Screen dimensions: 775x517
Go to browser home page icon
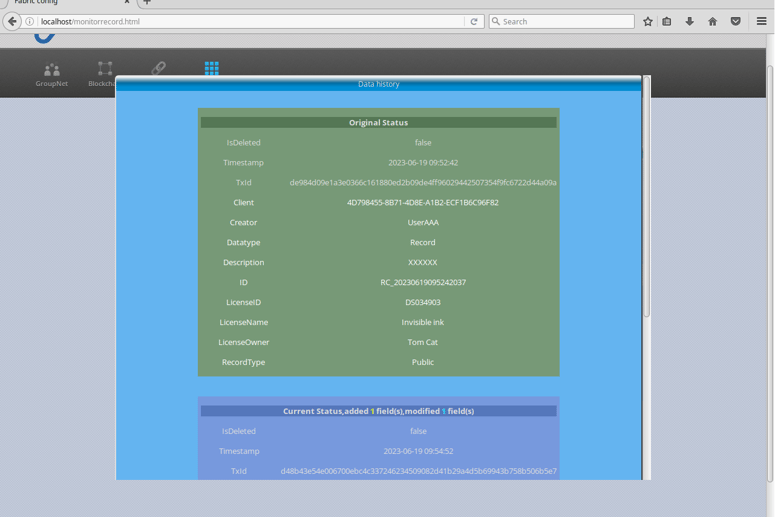(713, 21)
